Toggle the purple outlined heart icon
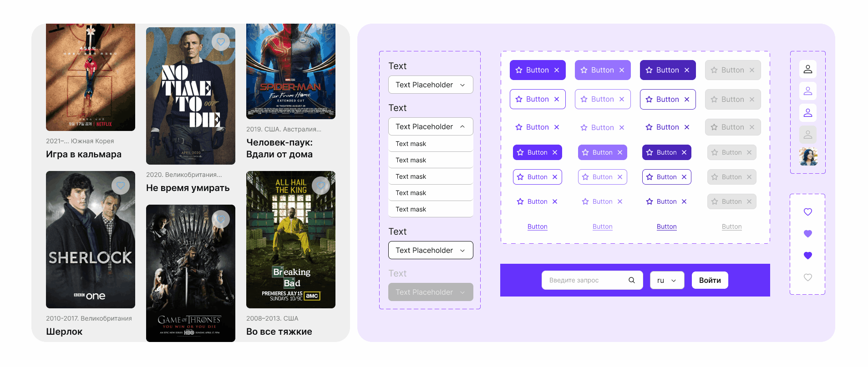The image size is (868, 367). (808, 212)
